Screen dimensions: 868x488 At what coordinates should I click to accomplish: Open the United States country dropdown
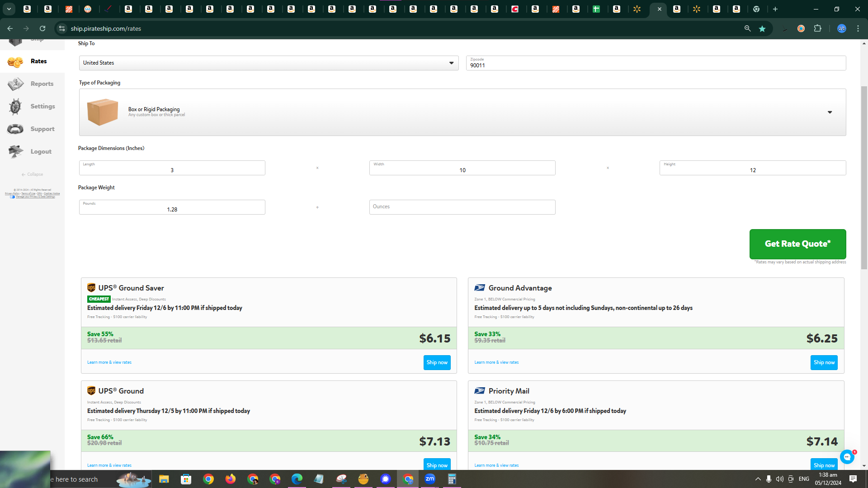269,63
